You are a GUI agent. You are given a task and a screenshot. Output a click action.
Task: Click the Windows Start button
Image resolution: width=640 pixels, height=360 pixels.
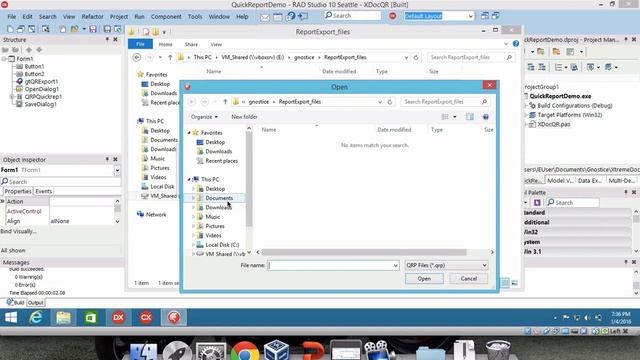(x=11, y=317)
